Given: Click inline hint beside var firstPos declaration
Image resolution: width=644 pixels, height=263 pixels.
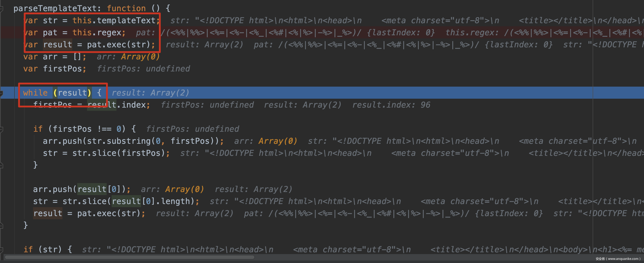Looking at the screenshot, I should click(143, 69).
